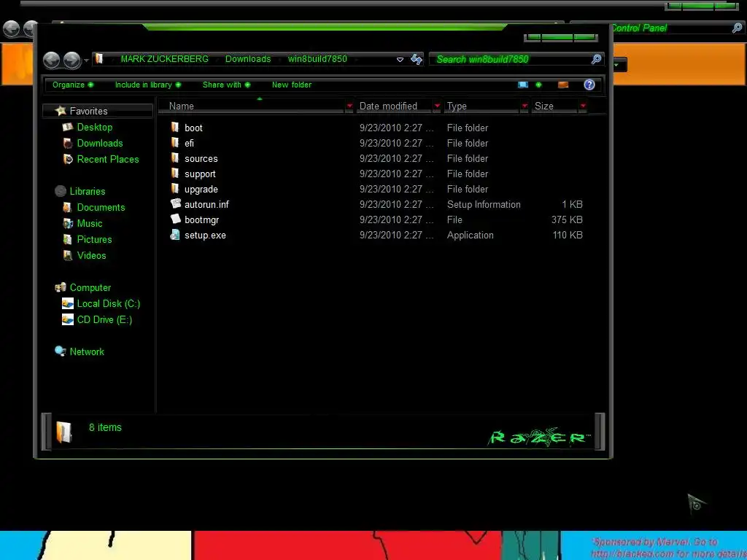This screenshot has width=747, height=560.
Task: Open the Music library
Action: [x=90, y=223]
